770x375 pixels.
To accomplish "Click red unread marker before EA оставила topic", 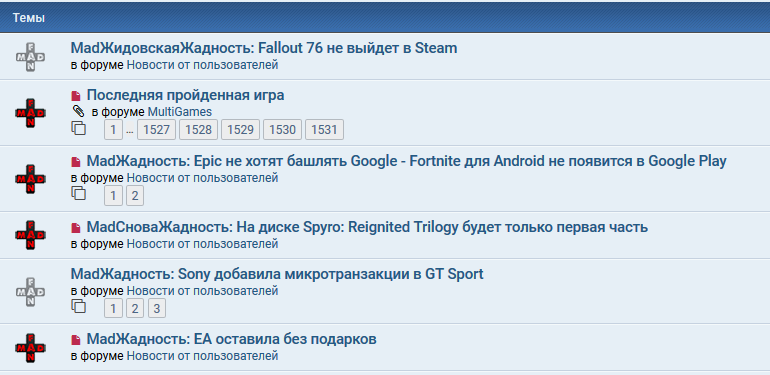I will pos(76,340).
